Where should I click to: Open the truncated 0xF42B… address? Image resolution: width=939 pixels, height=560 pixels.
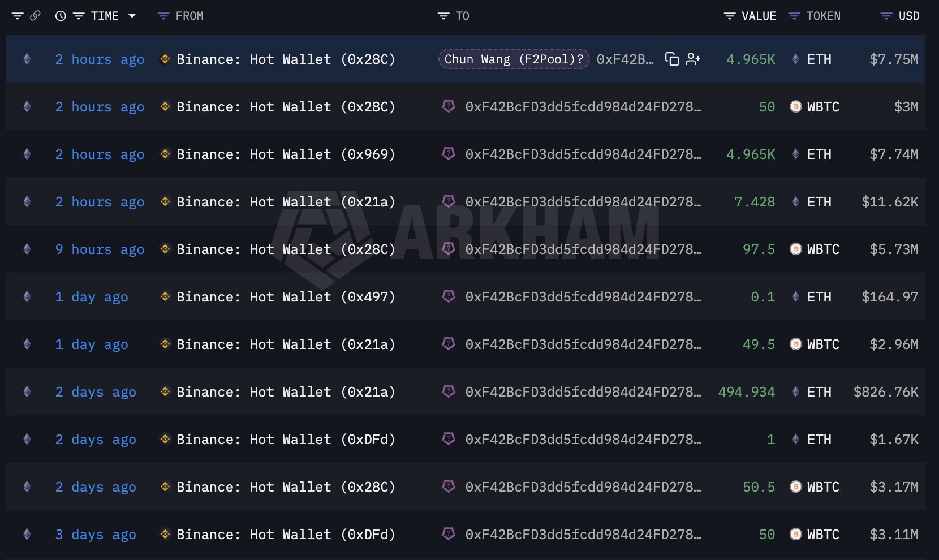[x=625, y=59]
